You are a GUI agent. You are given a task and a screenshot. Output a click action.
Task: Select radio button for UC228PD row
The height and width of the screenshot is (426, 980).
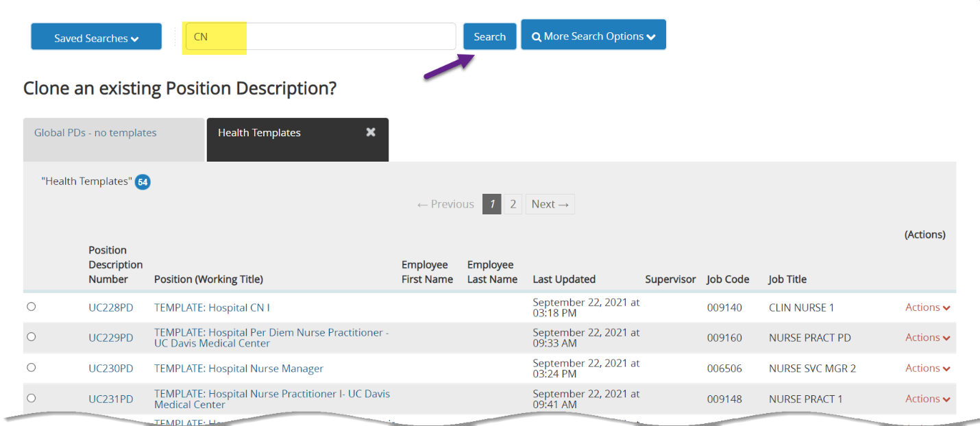31,307
